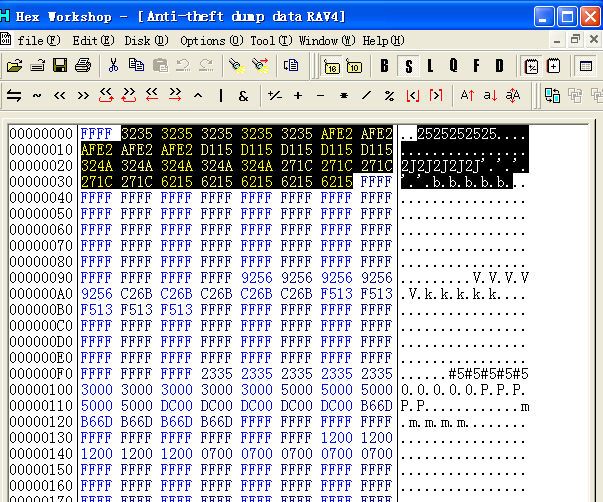Click the Redo arrow icon
The height and width of the screenshot is (502, 603).
pyautogui.click(x=207, y=66)
